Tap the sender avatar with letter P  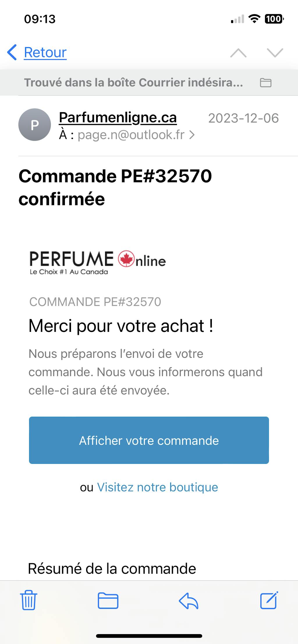pyautogui.click(x=35, y=125)
